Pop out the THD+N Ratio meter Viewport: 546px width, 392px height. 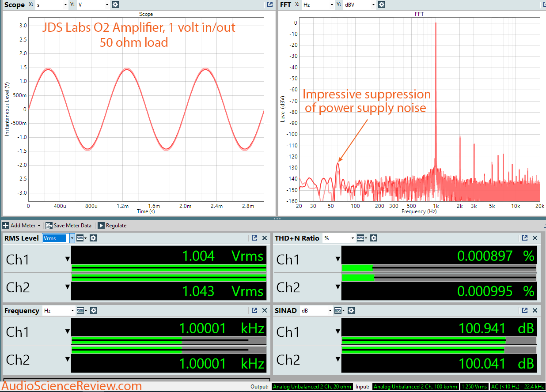click(x=525, y=238)
